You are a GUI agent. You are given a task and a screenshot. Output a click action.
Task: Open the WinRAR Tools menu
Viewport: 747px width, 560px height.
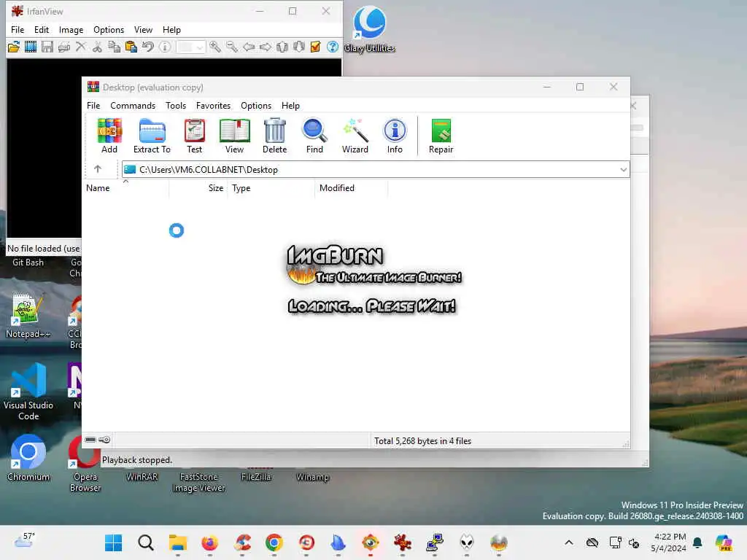[176, 106]
